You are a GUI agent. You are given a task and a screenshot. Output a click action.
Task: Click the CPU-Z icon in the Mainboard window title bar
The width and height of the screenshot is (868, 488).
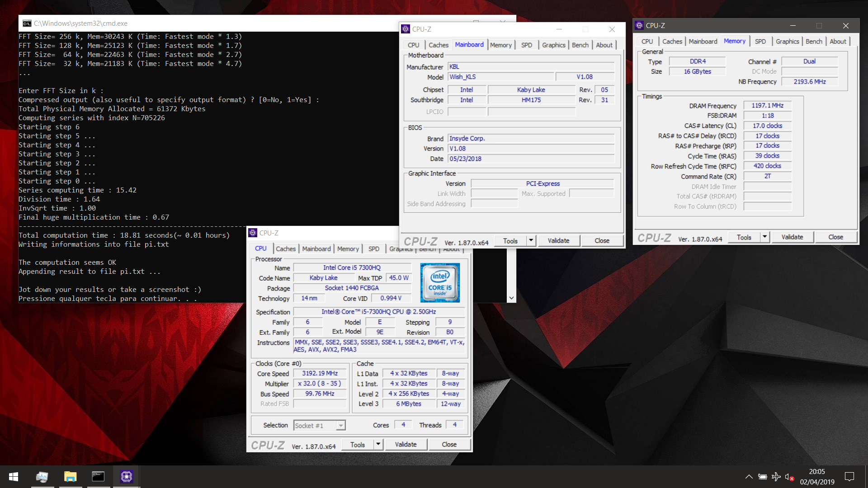pos(406,29)
